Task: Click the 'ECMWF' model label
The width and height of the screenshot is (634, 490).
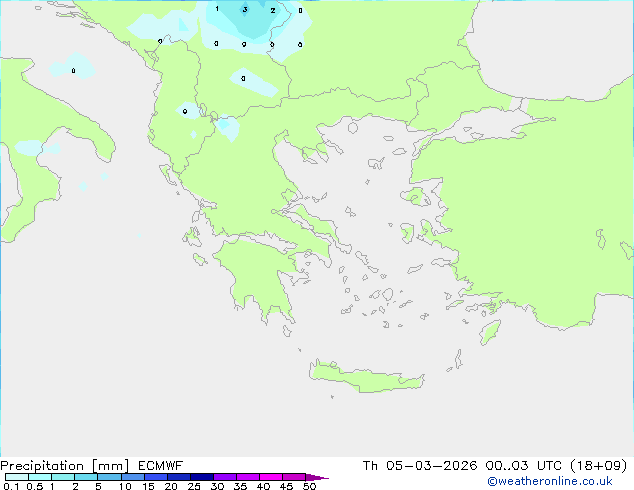Action: click(x=161, y=466)
